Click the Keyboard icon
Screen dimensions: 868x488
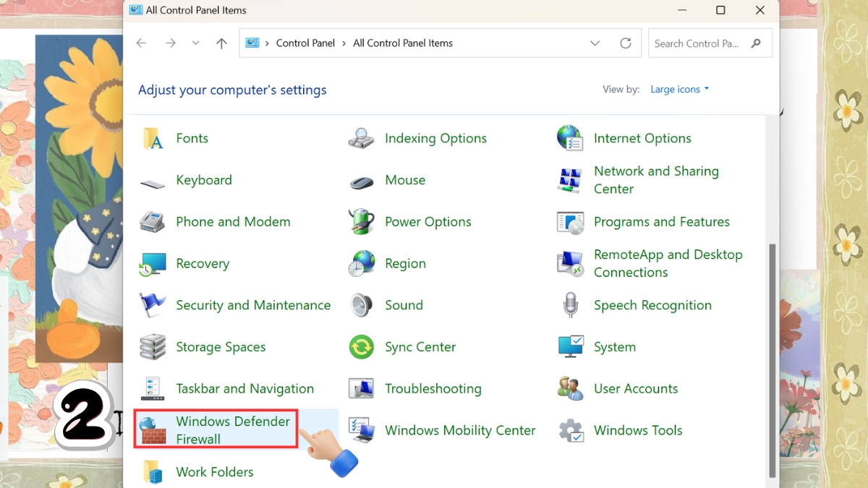tap(153, 184)
